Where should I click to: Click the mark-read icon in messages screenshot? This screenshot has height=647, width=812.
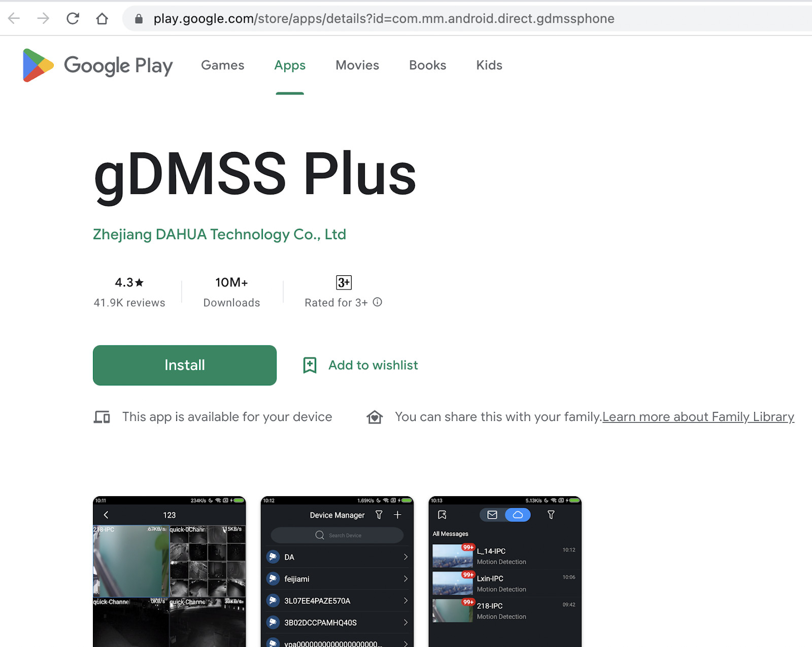[442, 515]
